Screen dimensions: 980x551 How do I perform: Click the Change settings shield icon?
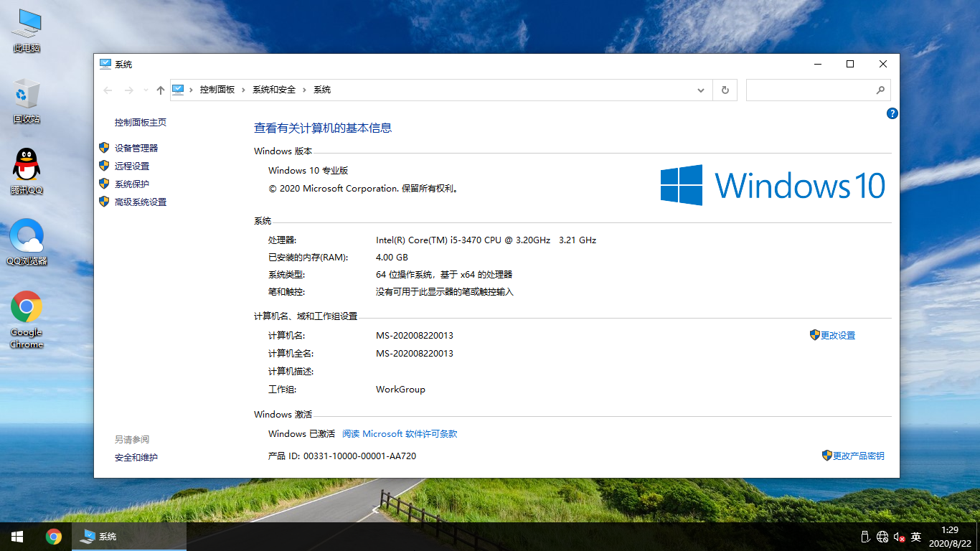tap(814, 335)
